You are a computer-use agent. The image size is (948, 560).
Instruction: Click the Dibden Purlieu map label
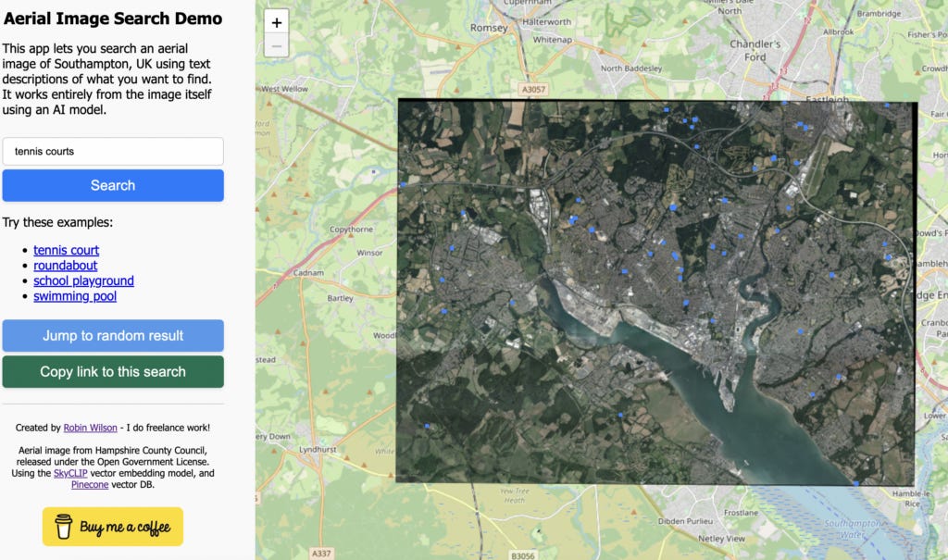[685, 521]
